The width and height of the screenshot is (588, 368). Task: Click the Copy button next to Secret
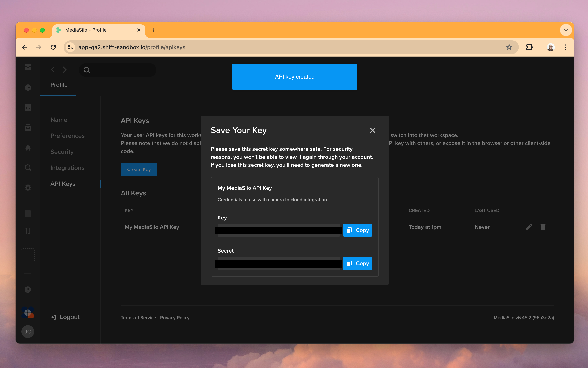[x=357, y=263]
